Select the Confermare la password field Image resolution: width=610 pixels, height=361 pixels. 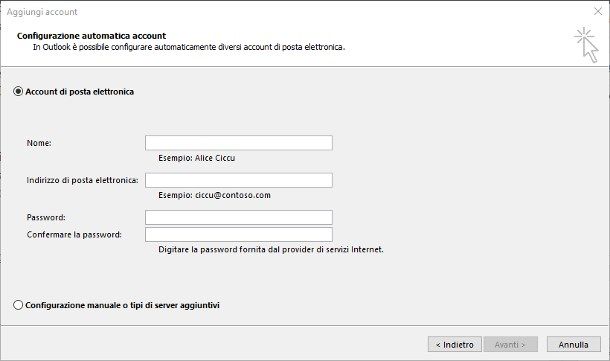coord(239,235)
